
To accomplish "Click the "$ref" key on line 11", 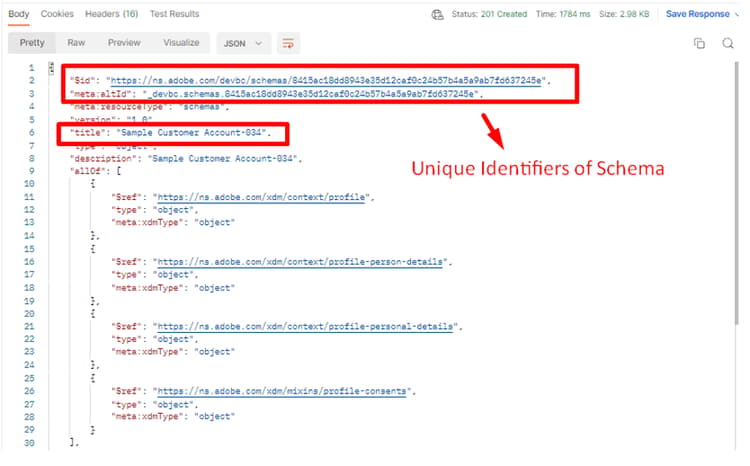I will click(127, 197).
